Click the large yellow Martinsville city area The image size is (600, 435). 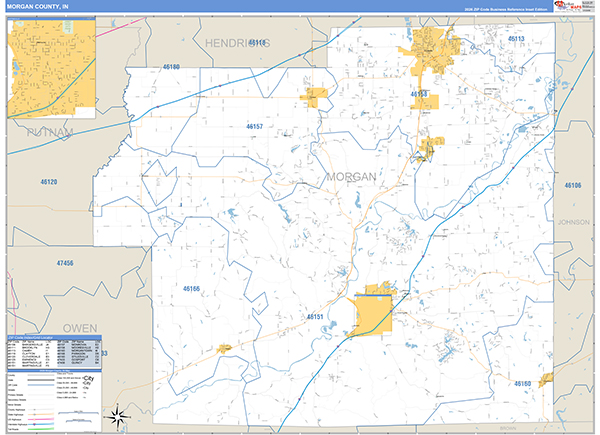373,314
